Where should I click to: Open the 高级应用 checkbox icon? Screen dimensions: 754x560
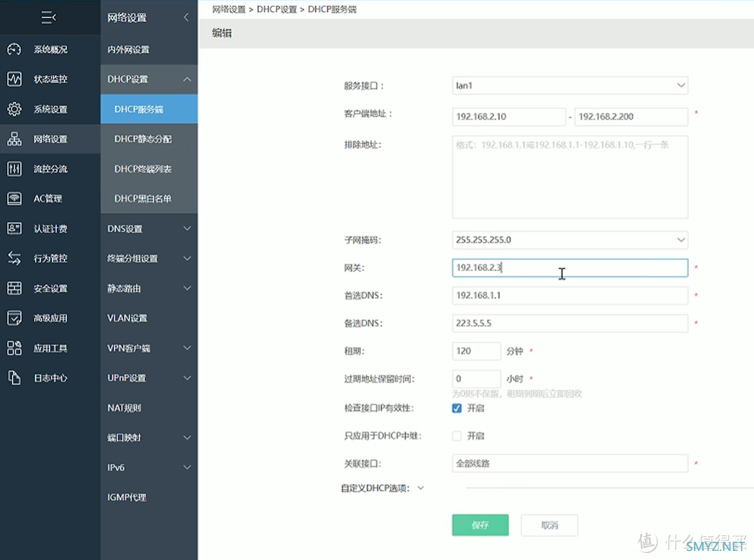(x=15, y=318)
